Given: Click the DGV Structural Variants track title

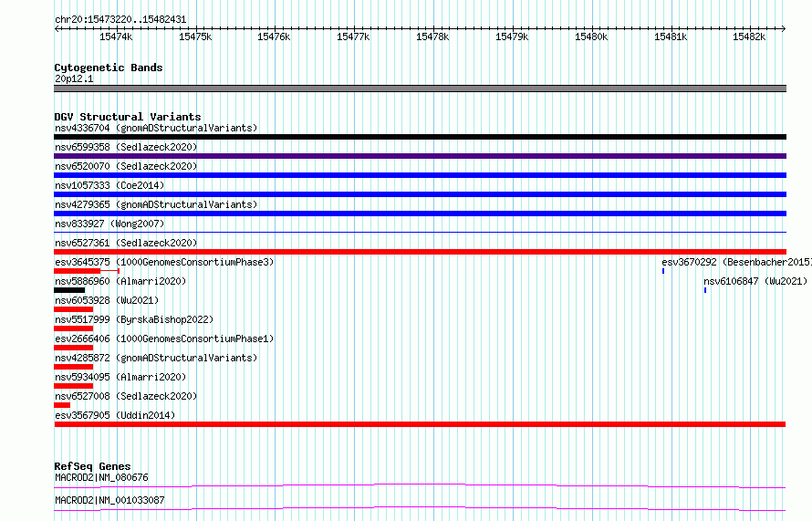Looking at the screenshot, I should [x=128, y=117].
